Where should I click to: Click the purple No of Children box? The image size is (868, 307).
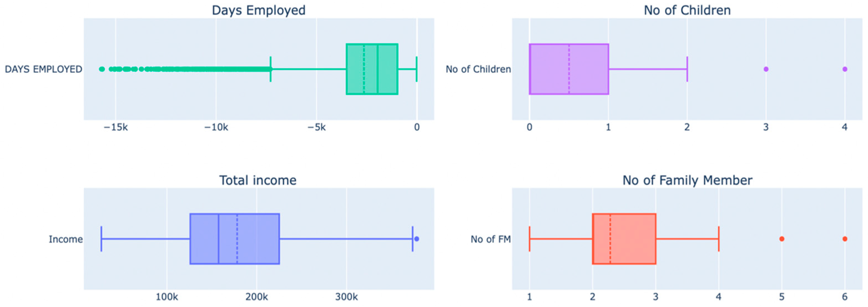tap(569, 69)
